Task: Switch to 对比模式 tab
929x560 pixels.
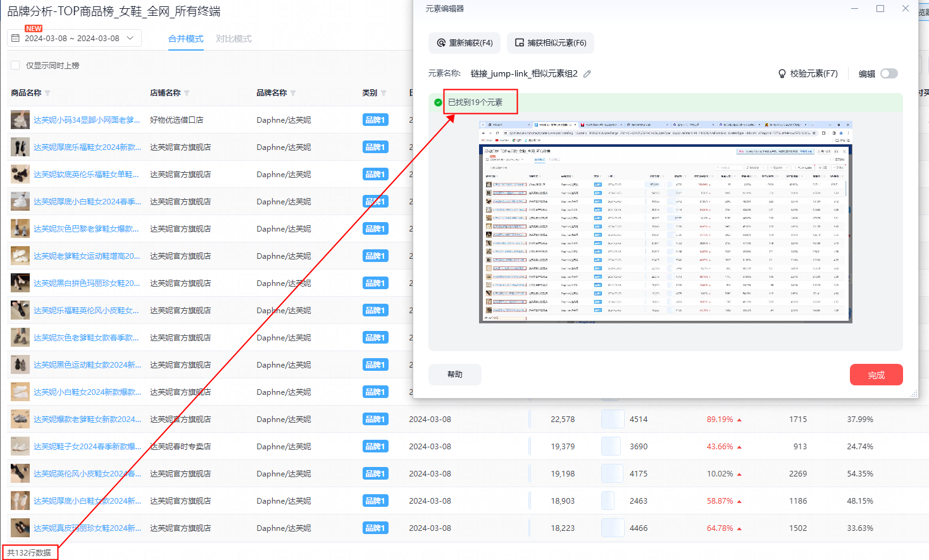Action: [234, 39]
